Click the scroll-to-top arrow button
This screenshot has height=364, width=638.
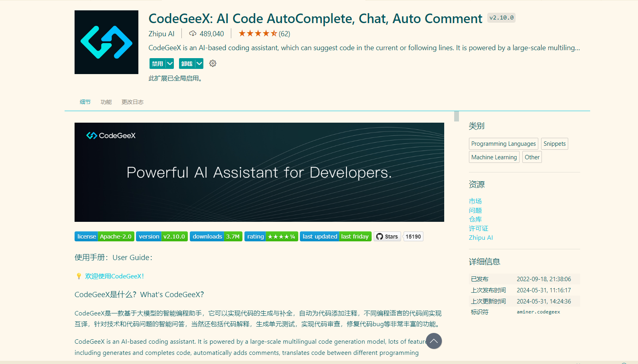click(434, 341)
